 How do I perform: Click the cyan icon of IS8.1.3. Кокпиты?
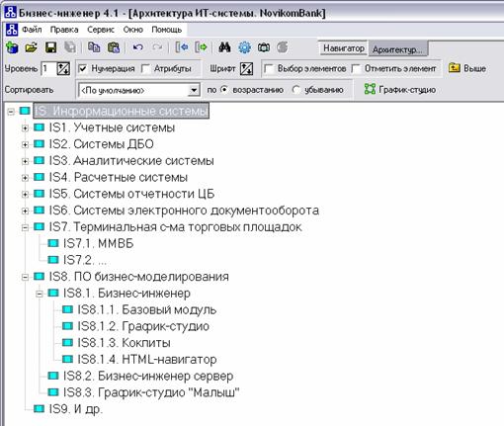point(67,343)
